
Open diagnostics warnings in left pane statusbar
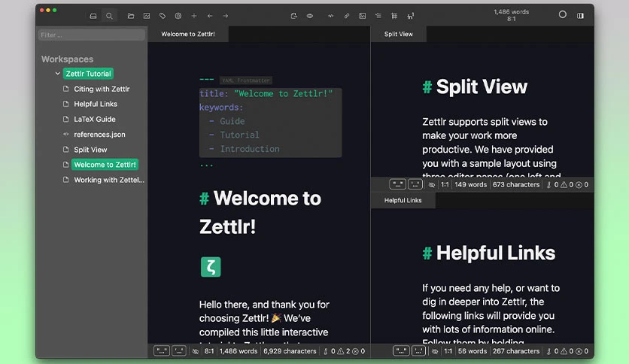344,351
